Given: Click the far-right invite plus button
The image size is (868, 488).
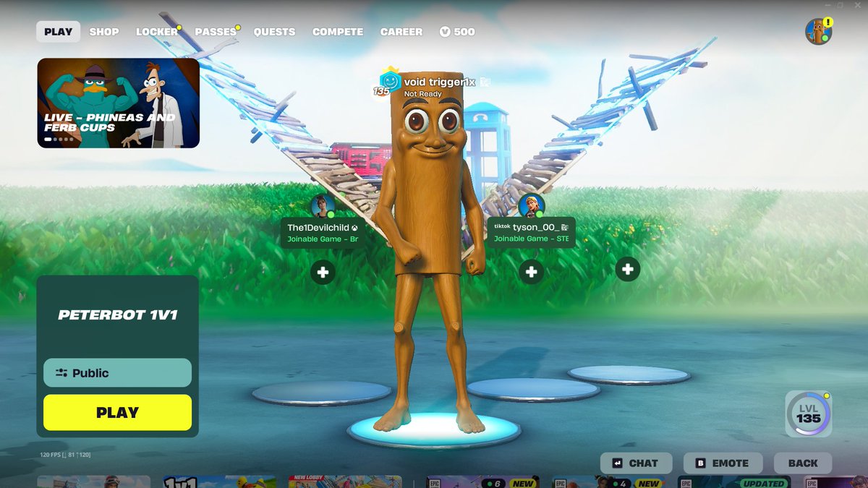Looking at the screenshot, I should click(628, 269).
